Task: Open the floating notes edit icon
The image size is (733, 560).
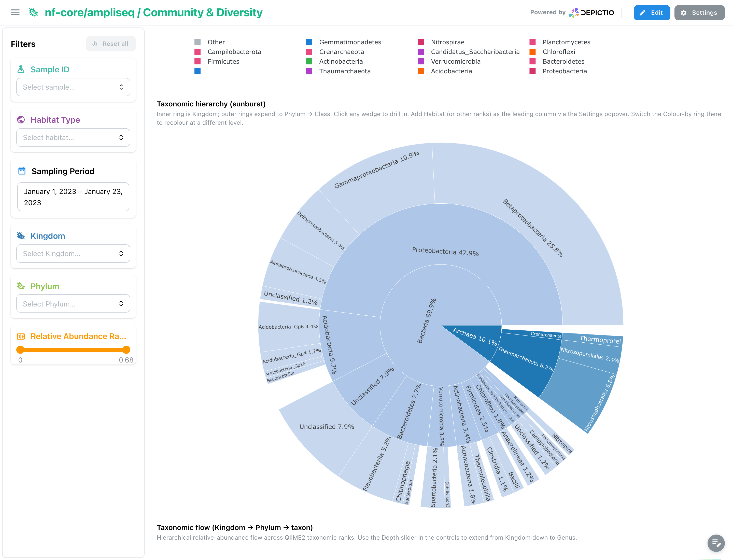Action: tap(716, 543)
